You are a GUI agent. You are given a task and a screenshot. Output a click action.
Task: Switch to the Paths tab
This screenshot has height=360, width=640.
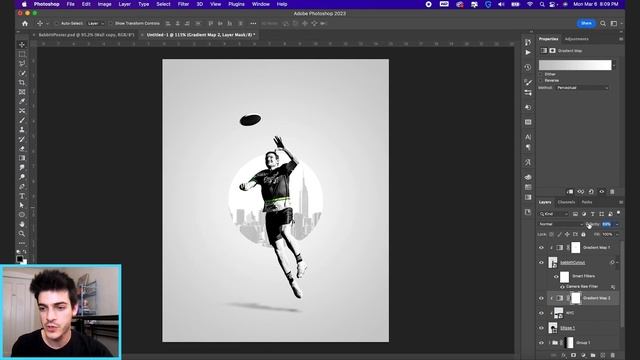coord(587,202)
